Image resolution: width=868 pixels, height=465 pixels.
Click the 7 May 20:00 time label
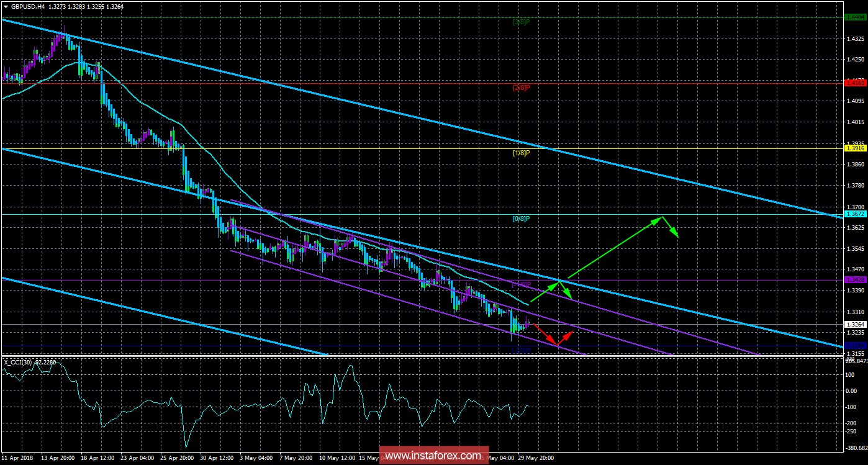coord(295,458)
